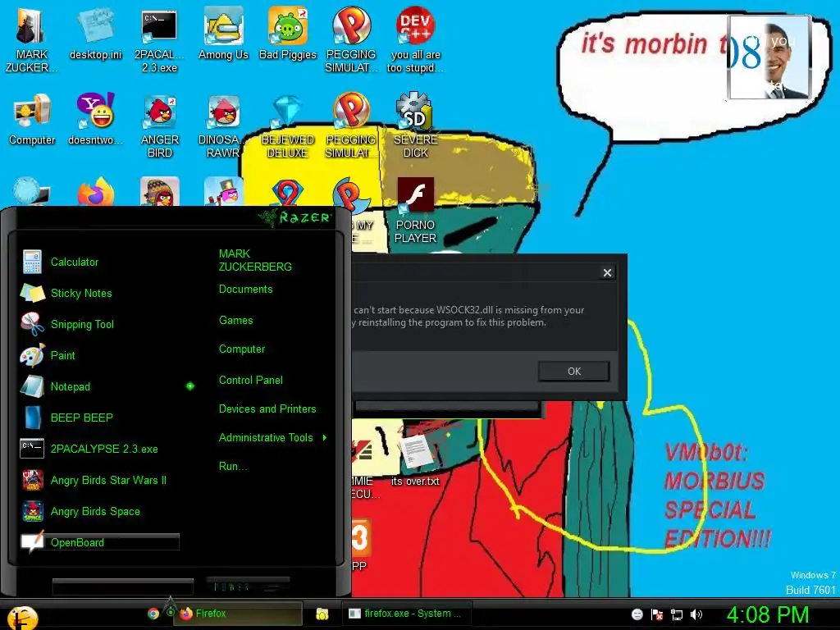
Task: Click Chrome icon in taskbar
Action: click(x=153, y=614)
